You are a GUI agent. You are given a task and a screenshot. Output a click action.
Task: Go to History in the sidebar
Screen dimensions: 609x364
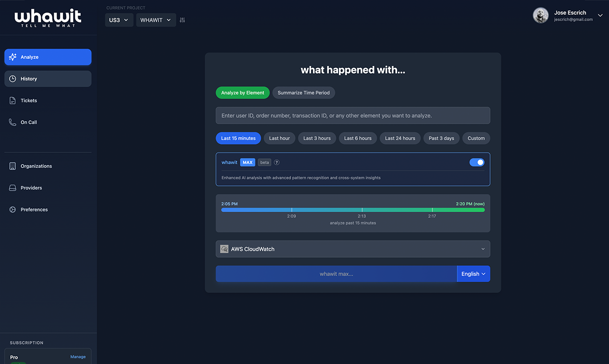(48, 79)
